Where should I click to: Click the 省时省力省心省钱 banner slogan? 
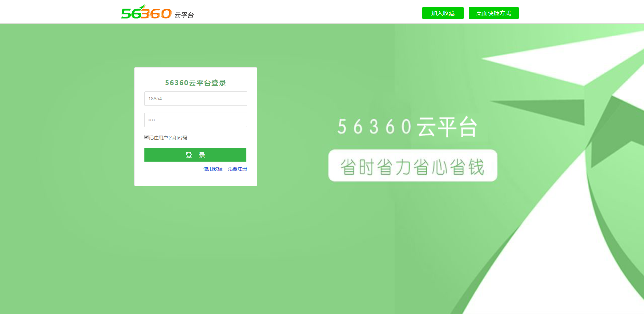(413, 166)
